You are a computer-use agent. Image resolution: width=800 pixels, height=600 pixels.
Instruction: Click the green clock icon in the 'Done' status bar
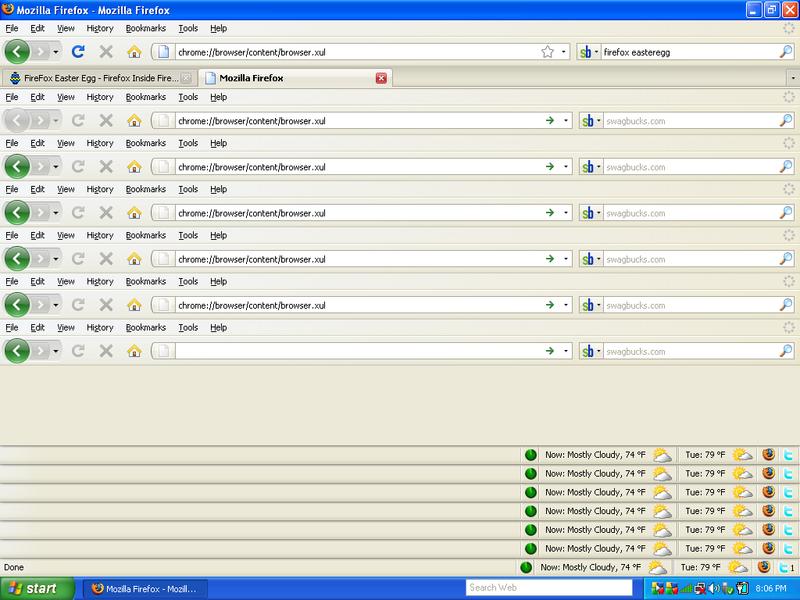[525, 567]
